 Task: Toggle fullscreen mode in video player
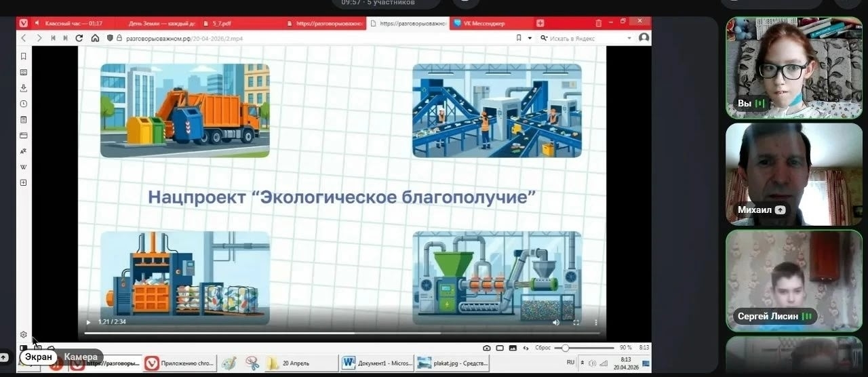[576, 323]
